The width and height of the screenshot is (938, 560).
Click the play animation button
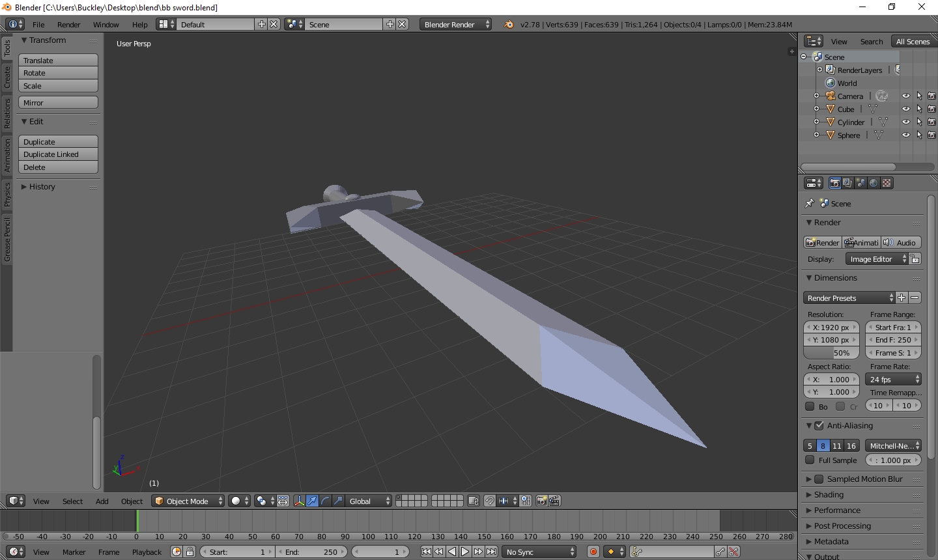(x=465, y=552)
